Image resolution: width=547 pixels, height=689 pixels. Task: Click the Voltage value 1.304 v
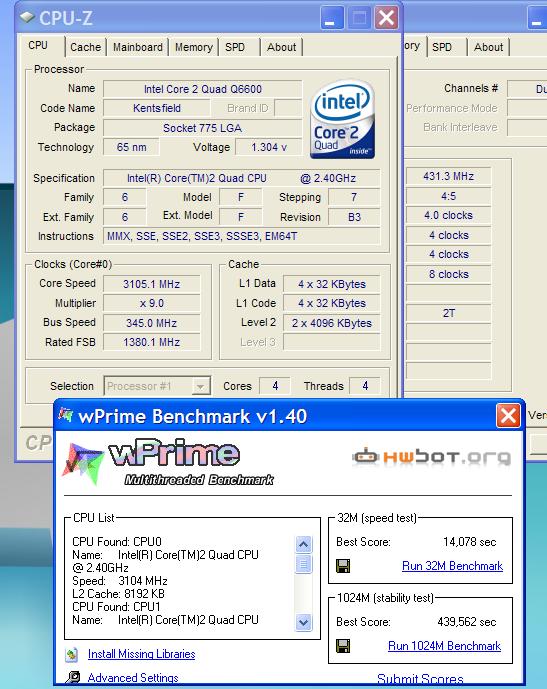(x=269, y=147)
